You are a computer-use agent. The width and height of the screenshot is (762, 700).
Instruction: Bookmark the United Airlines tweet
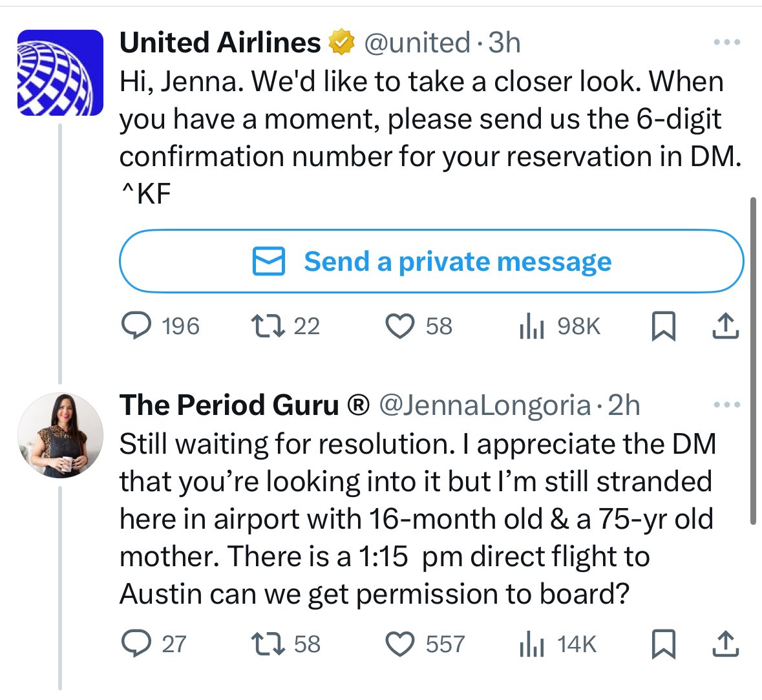[x=663, y=326]
